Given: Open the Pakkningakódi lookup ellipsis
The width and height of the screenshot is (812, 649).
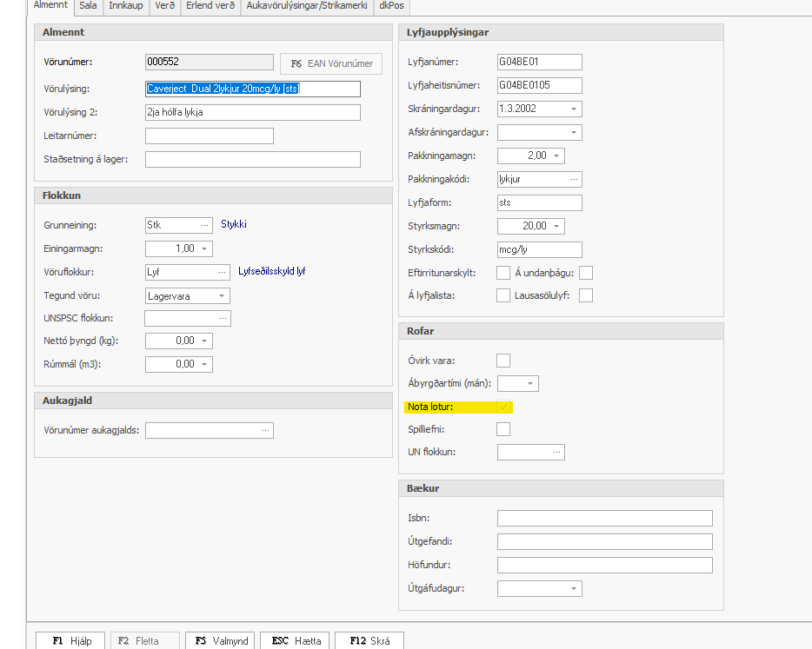Looking at the screenshot, I should tap(574, 179).
